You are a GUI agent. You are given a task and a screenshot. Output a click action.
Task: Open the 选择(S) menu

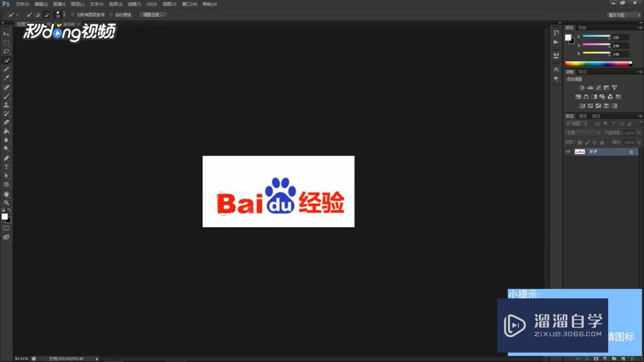116,4
